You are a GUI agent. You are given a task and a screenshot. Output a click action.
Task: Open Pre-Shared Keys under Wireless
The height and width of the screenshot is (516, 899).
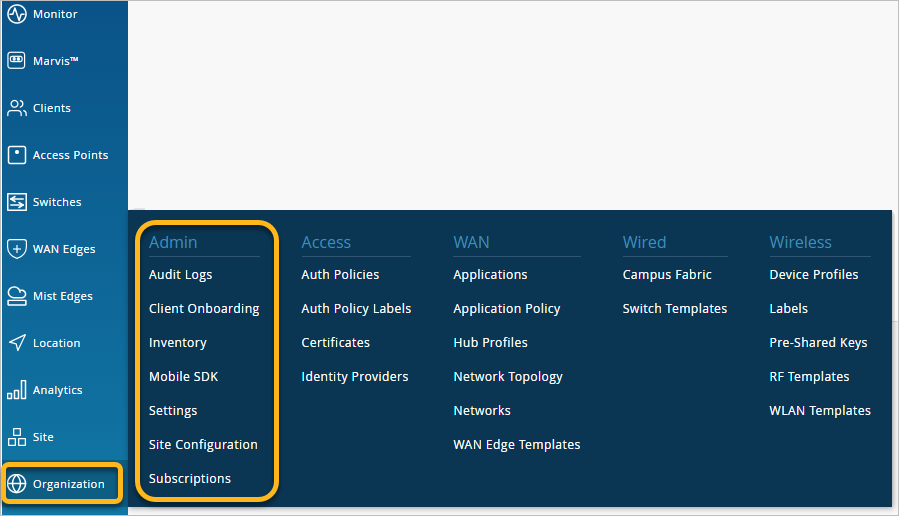point(818,343)
